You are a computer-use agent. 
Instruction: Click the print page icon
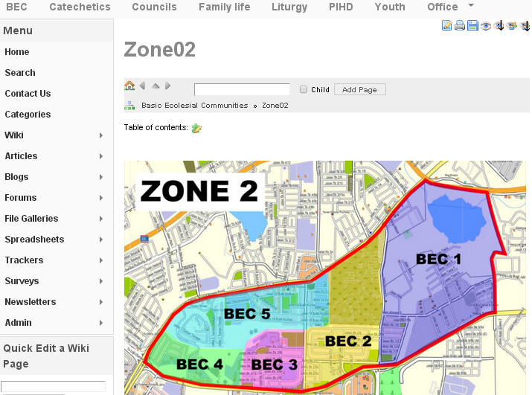460,26
